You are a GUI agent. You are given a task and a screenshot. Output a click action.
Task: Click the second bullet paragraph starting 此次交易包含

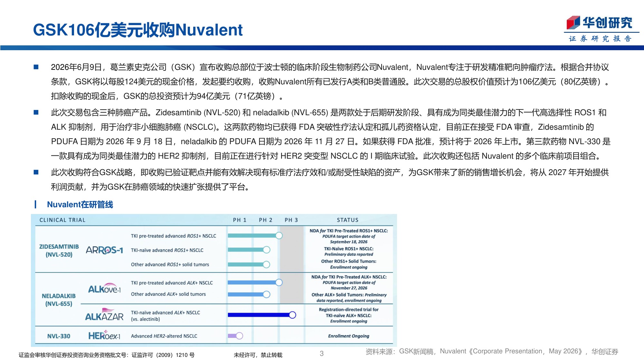point(331,134)
